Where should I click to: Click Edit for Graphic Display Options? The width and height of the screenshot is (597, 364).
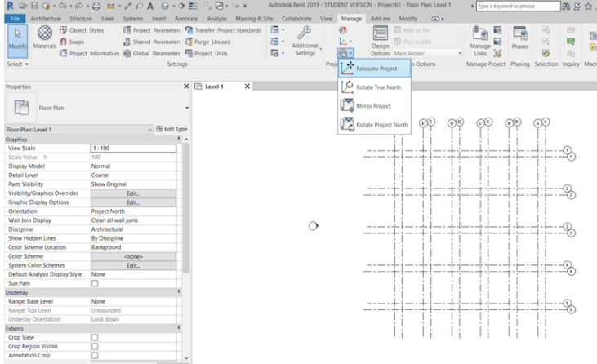click(133, 202)
